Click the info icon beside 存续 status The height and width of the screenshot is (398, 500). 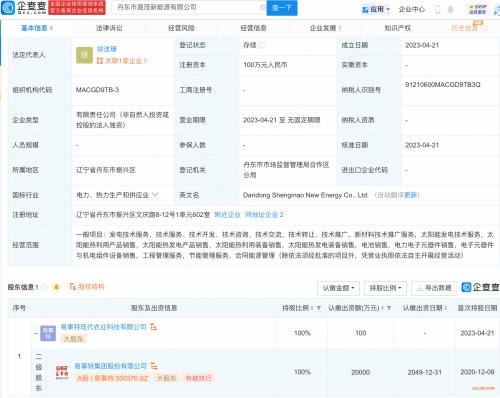262,45
